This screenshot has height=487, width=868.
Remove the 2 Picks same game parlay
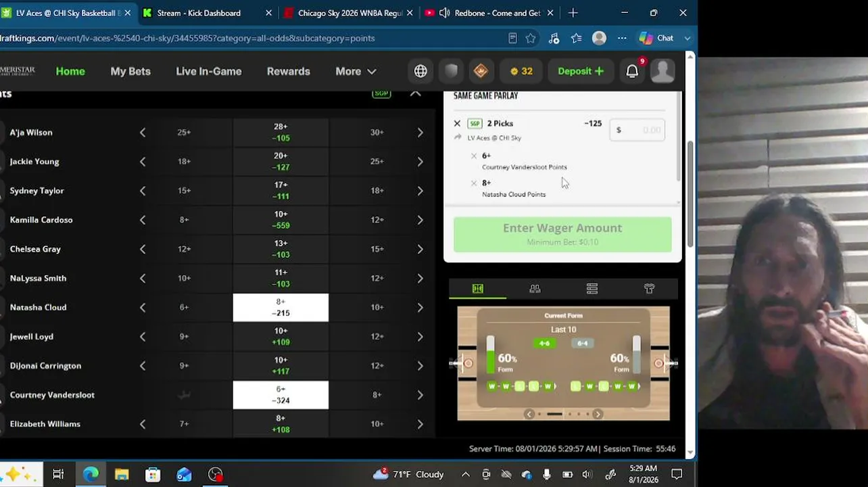point(457,123)
